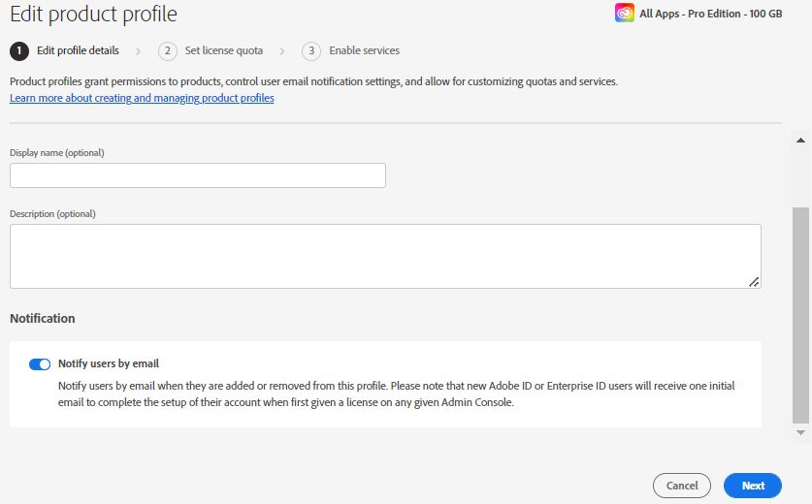Click the blue Next button

click(x=753, y=486)
